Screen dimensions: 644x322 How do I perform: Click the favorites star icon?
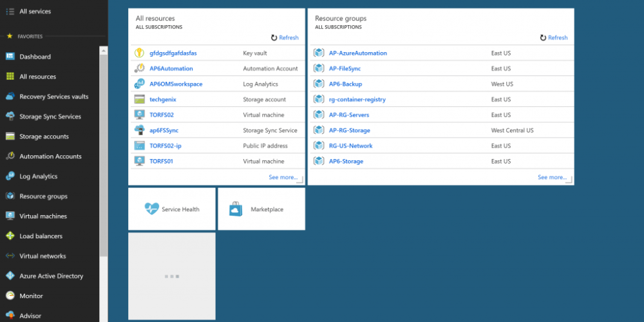tap(10, 36)
